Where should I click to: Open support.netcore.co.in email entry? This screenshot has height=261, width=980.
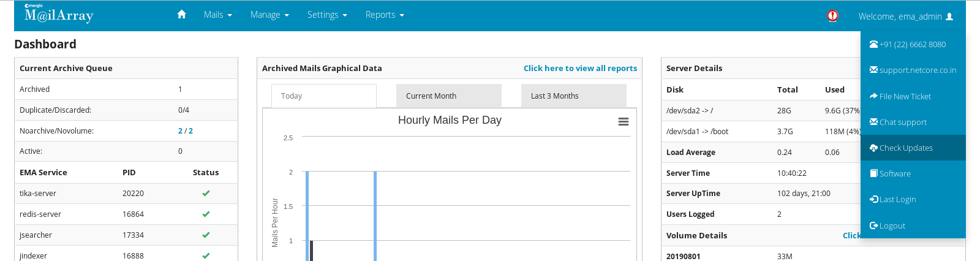pos(913,70)
